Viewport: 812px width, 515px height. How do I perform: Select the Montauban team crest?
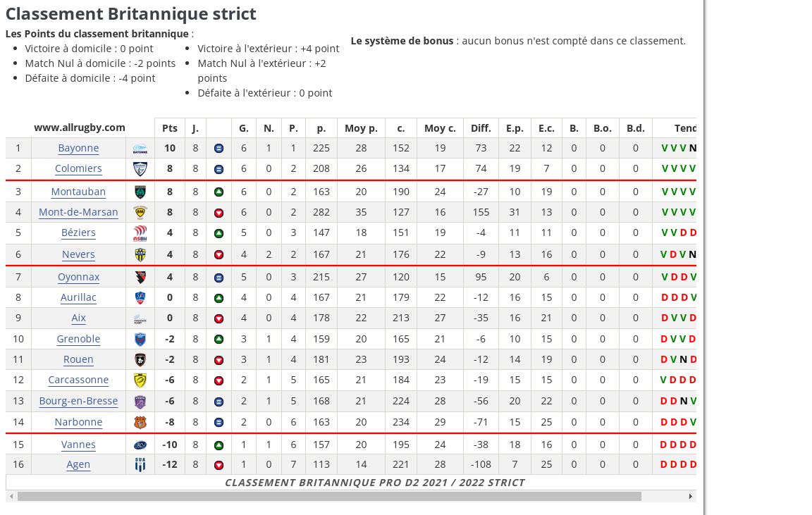[140, 191]
